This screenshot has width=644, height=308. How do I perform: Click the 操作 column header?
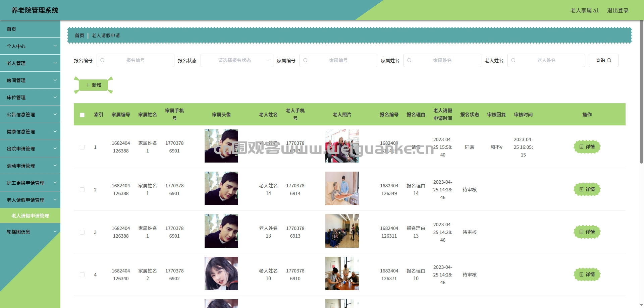coord(587,115)
